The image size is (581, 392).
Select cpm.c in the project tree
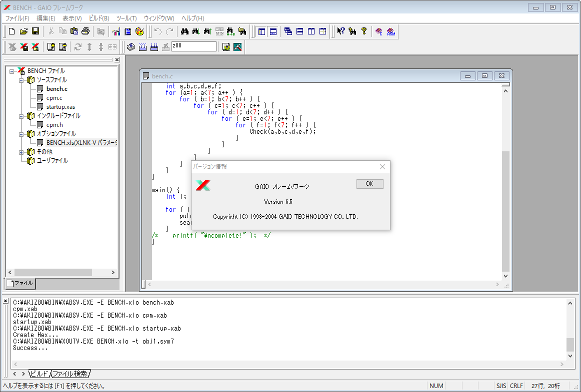point(54,98)
